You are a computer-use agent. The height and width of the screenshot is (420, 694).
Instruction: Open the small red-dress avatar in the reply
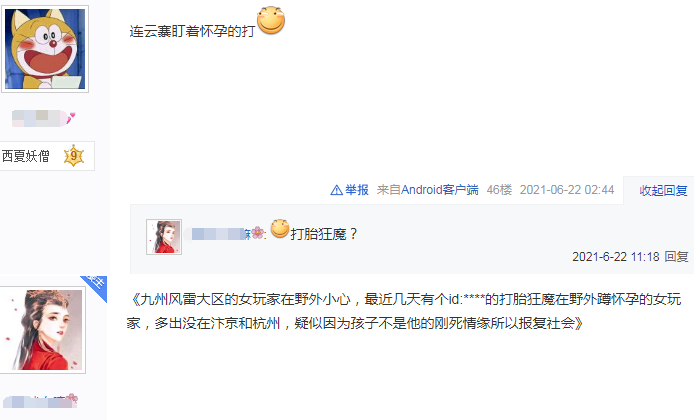164,237
